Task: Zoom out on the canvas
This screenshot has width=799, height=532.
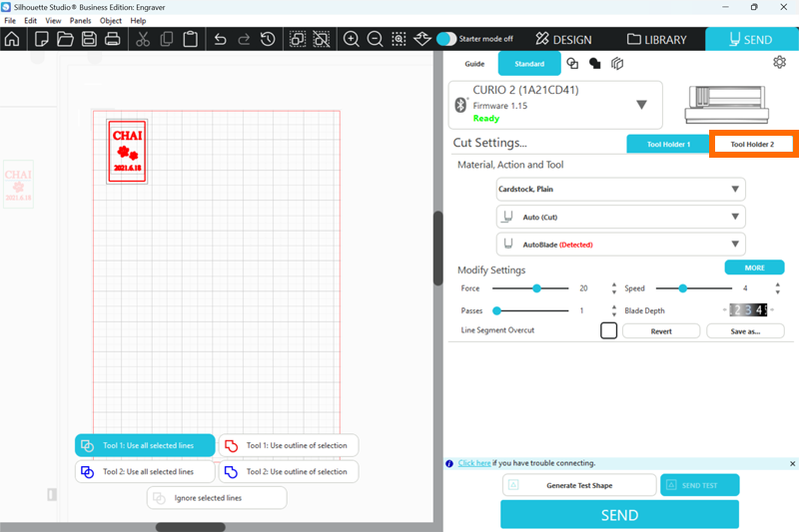Action: 375,40
